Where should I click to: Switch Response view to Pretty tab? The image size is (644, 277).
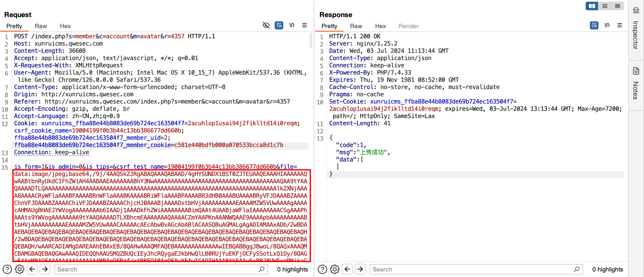[x=329, y=26]
